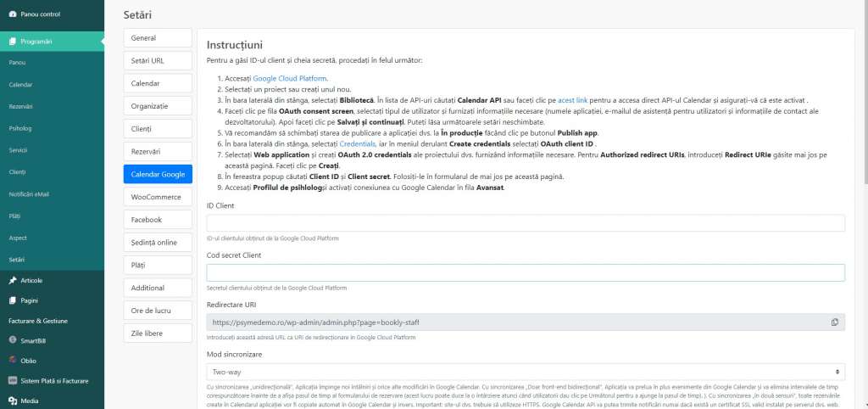The image size is (868, 409).
Task: Click the Oblio icon in the sidebar
Action: click(x=13, y=361)
